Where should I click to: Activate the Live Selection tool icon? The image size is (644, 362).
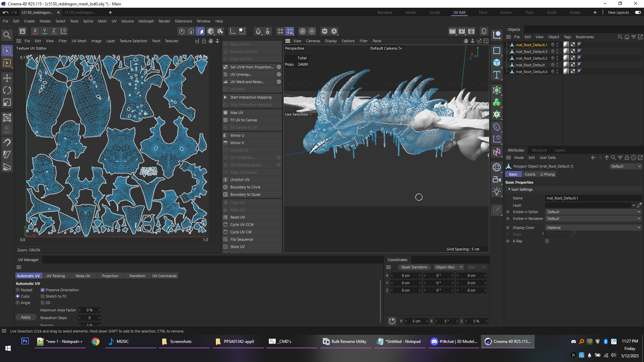(7, 51)
